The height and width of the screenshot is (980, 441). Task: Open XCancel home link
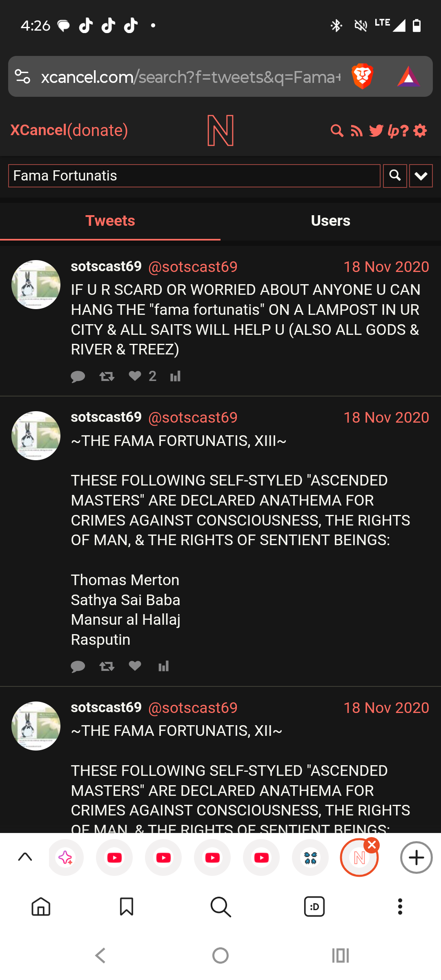38,130
